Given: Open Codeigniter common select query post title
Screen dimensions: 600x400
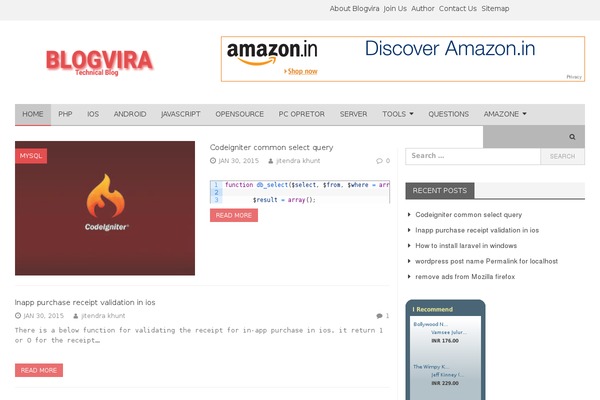Looking at the screenshot, I should [271, 147].
